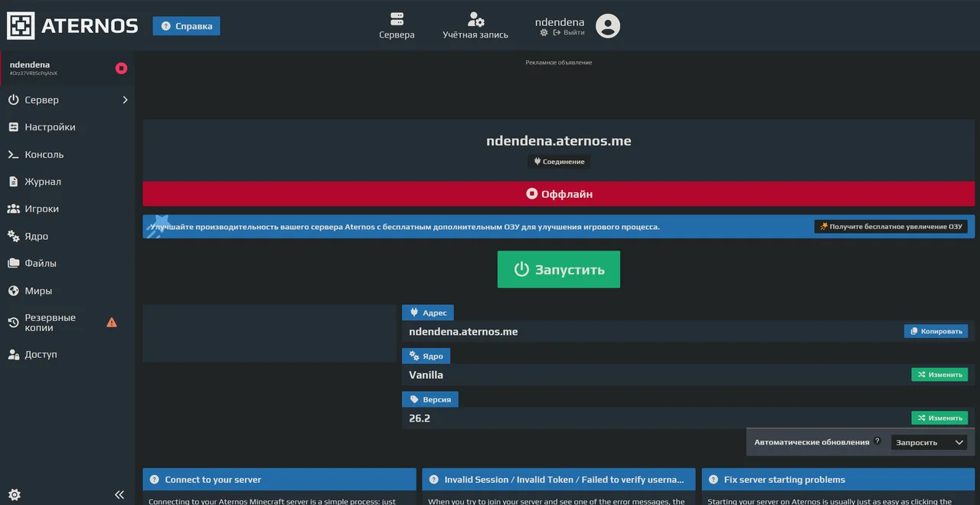The width and height of the screenshot is (980, 505).
Task: Click the Игроки people icon
Action: (13, 208)
